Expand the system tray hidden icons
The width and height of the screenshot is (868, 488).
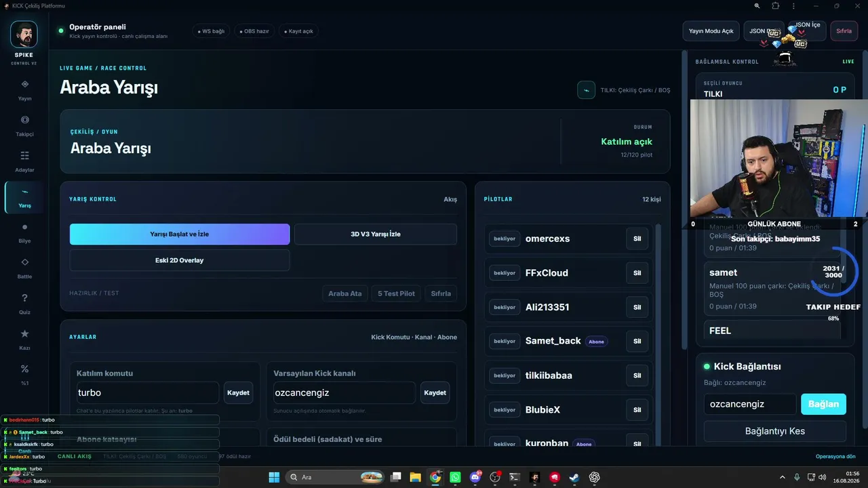pyautogui.click(x=781, y=477)
